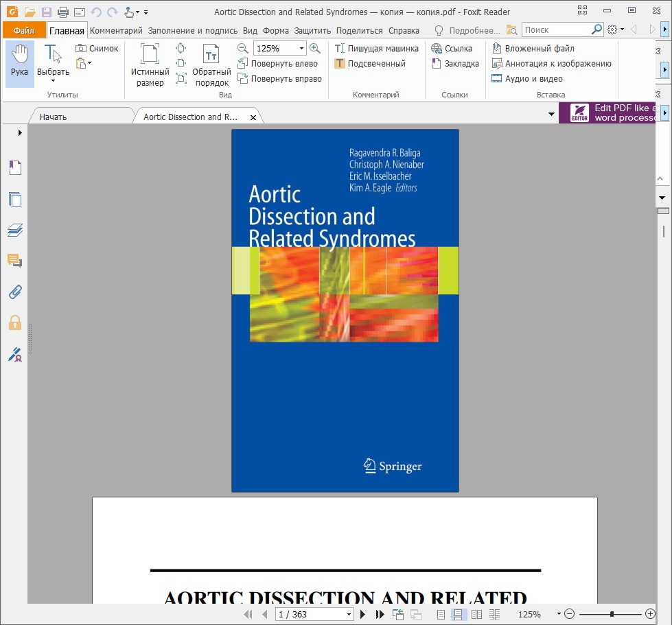This screenshot has height=625, width=672.
Task: Activate Пишущая машинка typewriter tool
Action: click(376, 49)
